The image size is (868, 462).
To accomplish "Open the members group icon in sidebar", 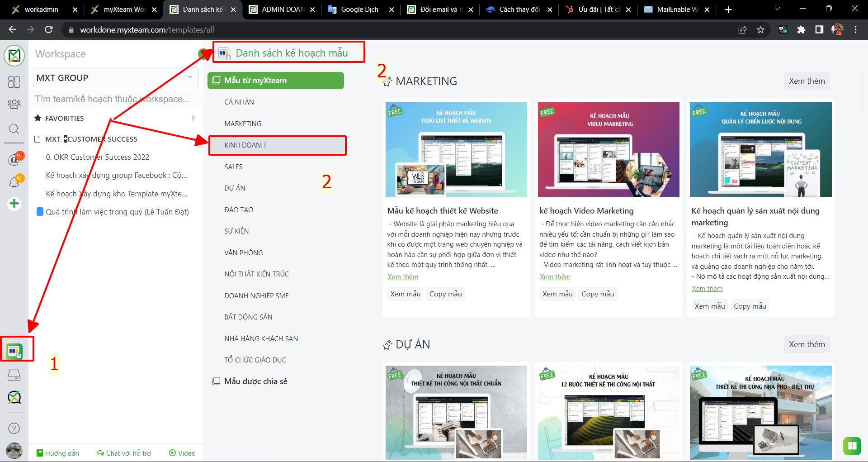I will pyautogui.click(x=14, y=105).
